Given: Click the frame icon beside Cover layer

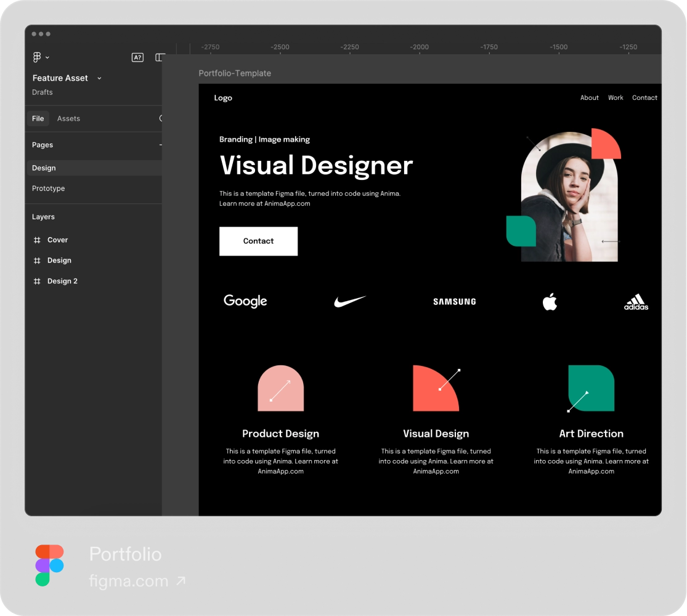Looking at the screenshot, I should pyautogui.click(x=37, y=240).
